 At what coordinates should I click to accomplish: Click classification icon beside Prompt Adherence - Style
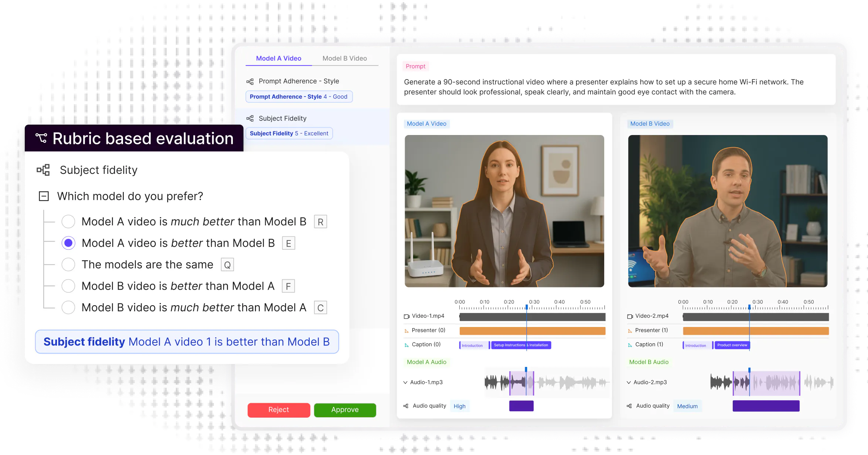pyautogui.click(x=250, y=81)
